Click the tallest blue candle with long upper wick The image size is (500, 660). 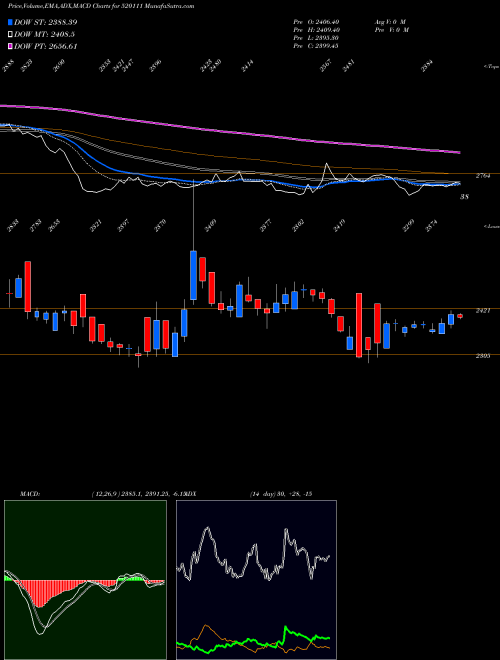click(194, 275)
